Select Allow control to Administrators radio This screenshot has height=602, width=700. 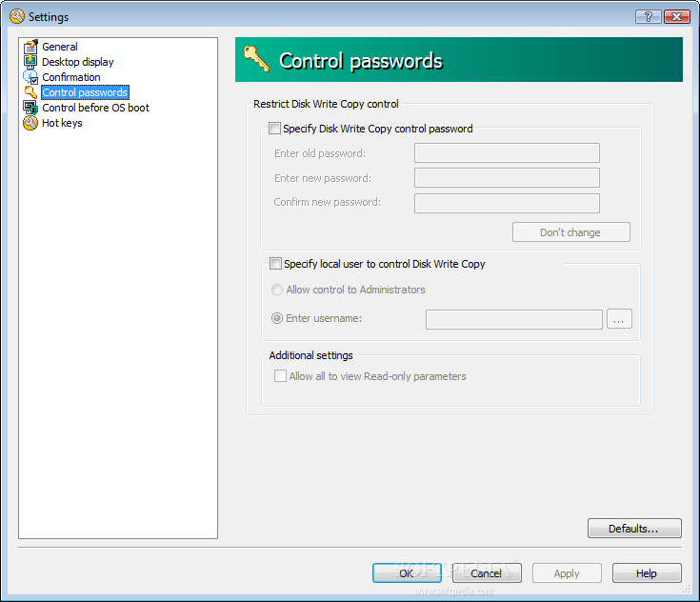pos(277,290)
